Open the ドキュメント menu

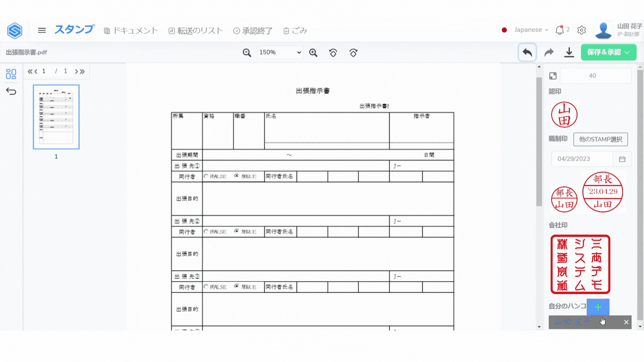tap(131, 31)
